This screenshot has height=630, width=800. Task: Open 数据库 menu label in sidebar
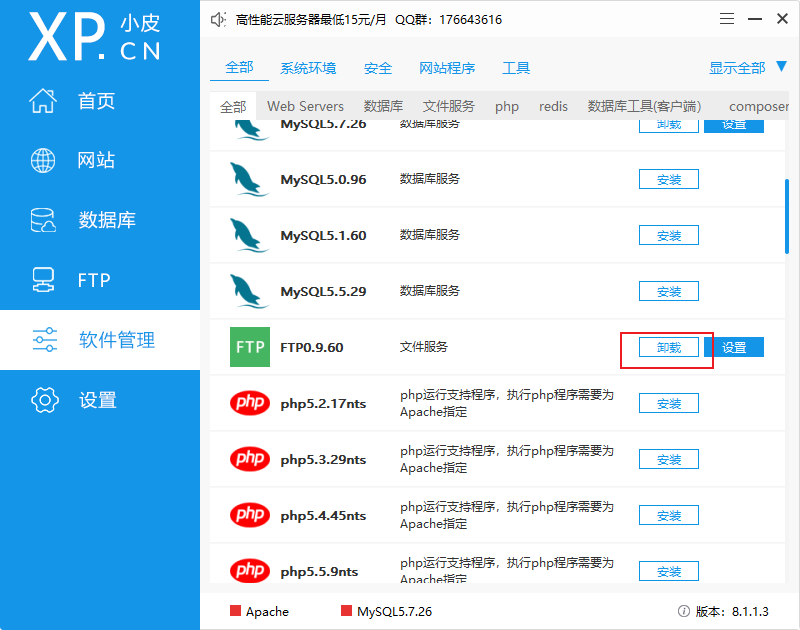click(x=107, y=220)
